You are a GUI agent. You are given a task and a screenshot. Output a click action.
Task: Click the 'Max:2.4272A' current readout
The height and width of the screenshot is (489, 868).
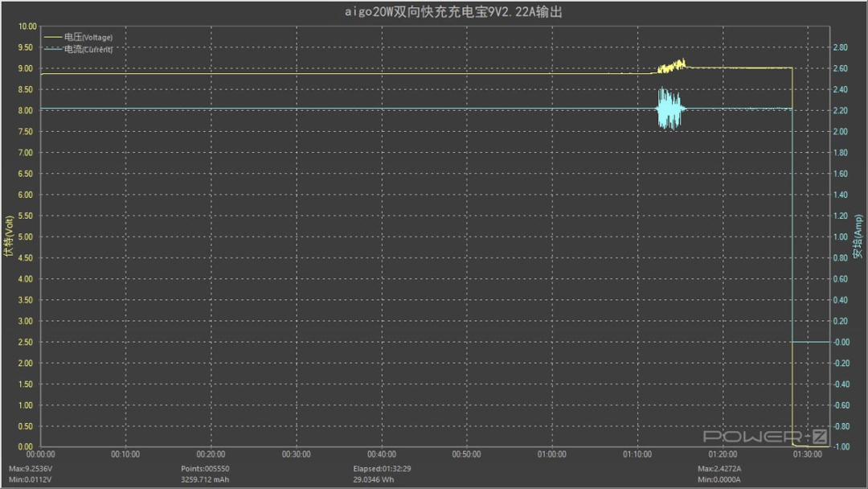point(719,469)
